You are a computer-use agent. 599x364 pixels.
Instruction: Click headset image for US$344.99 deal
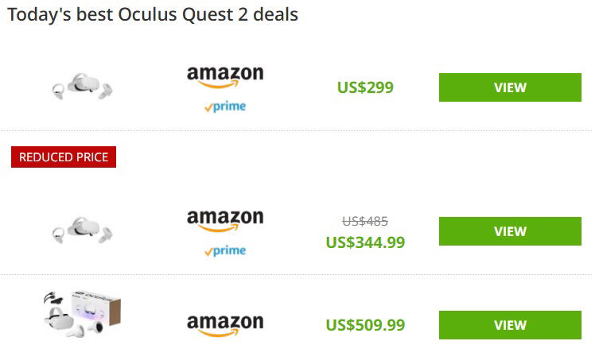(83, 230)
